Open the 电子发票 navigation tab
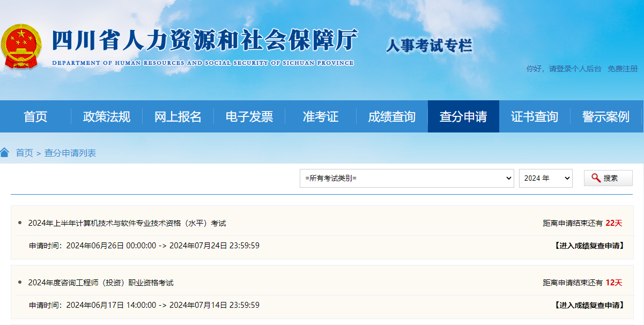 (249, 116)
